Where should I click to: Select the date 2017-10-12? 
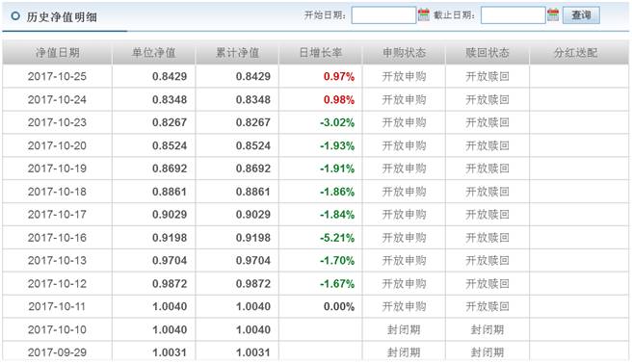point(57,283)
